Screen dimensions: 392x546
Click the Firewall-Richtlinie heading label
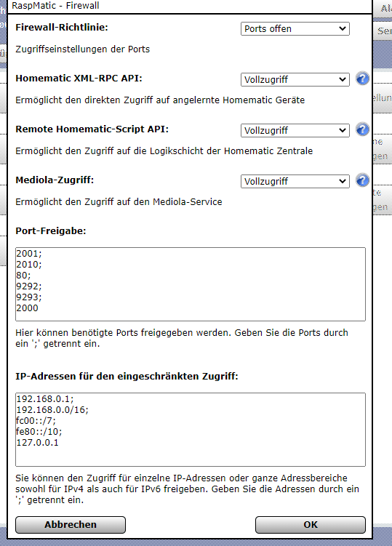tap(62, 27)
